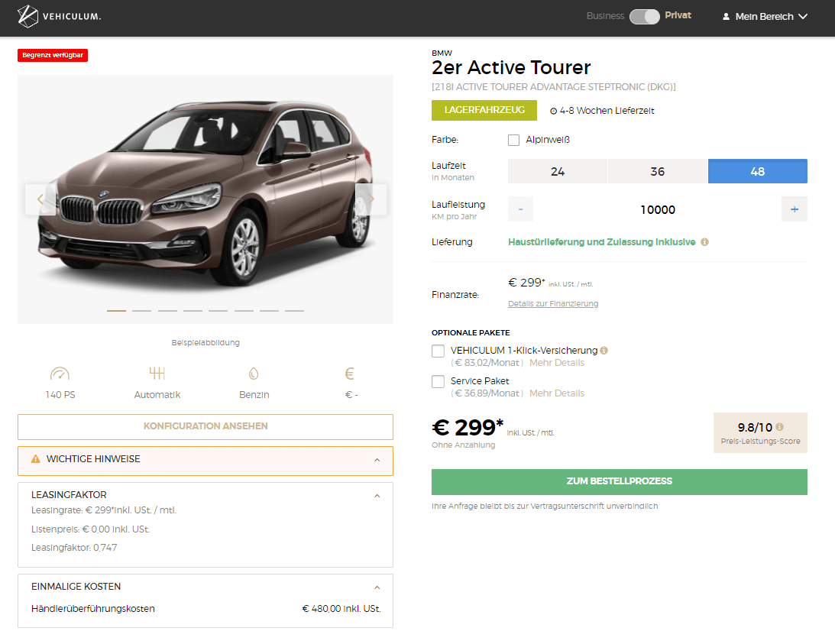The image size is (835, 644).
Task: Open info icon beside 1-Klick-Versicherung
Action: 604,351
